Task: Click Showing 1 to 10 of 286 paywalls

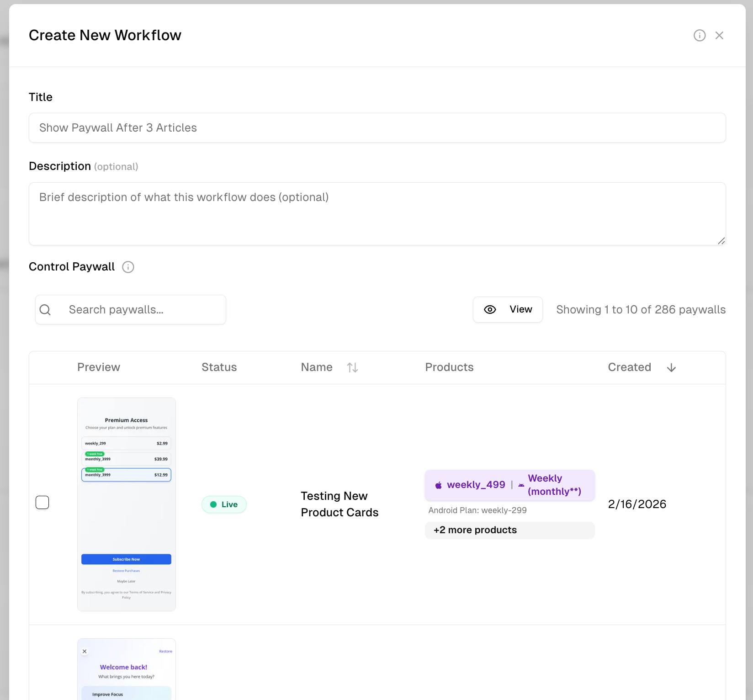Action: (641, 310)
